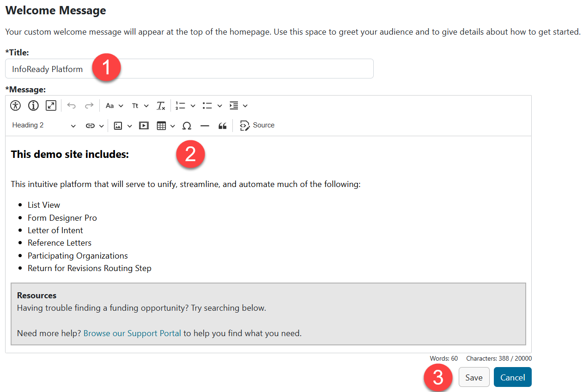Apply numbered list formatting
The height and width of the screenshot is (392, 583).
180,106
